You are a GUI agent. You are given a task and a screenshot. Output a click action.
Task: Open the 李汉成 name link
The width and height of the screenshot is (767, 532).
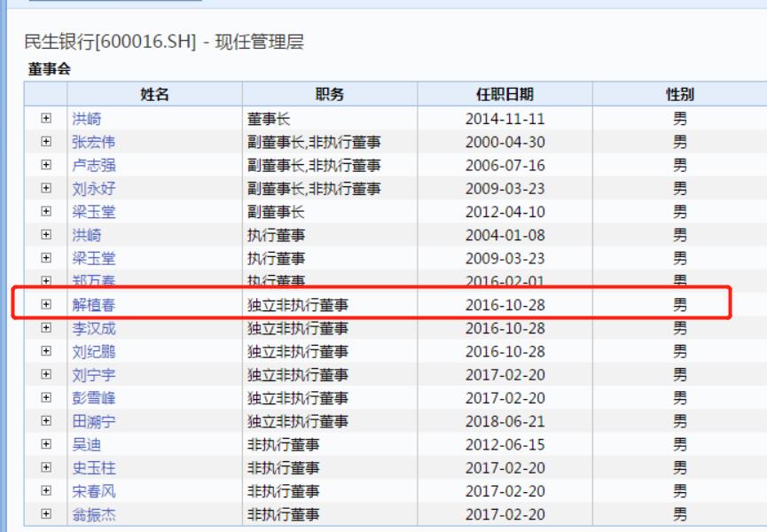point(93,328)
